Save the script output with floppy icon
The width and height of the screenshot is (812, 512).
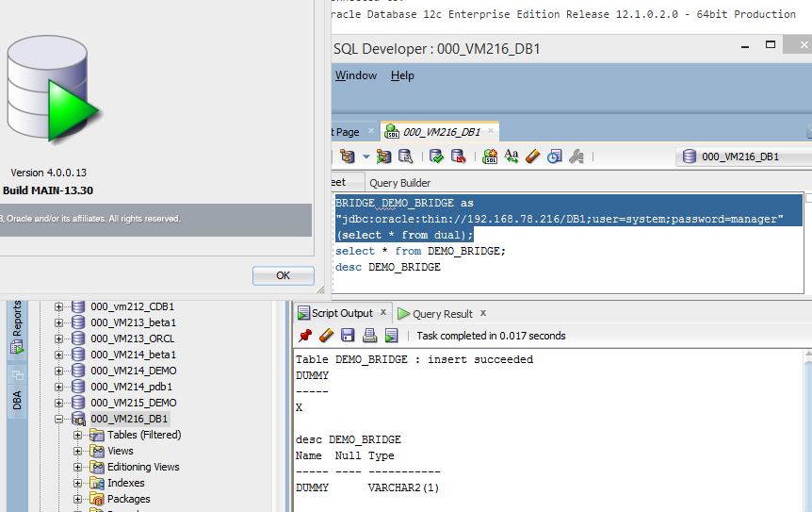pyautogui.click(x=348, y=336)
